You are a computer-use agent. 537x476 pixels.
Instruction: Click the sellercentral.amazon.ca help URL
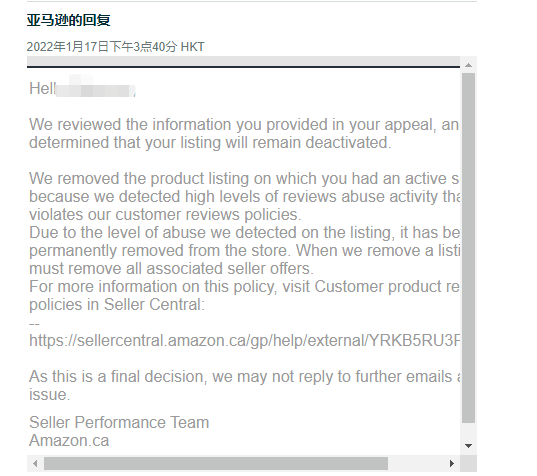pyautogui.click(x=244, y=341)
